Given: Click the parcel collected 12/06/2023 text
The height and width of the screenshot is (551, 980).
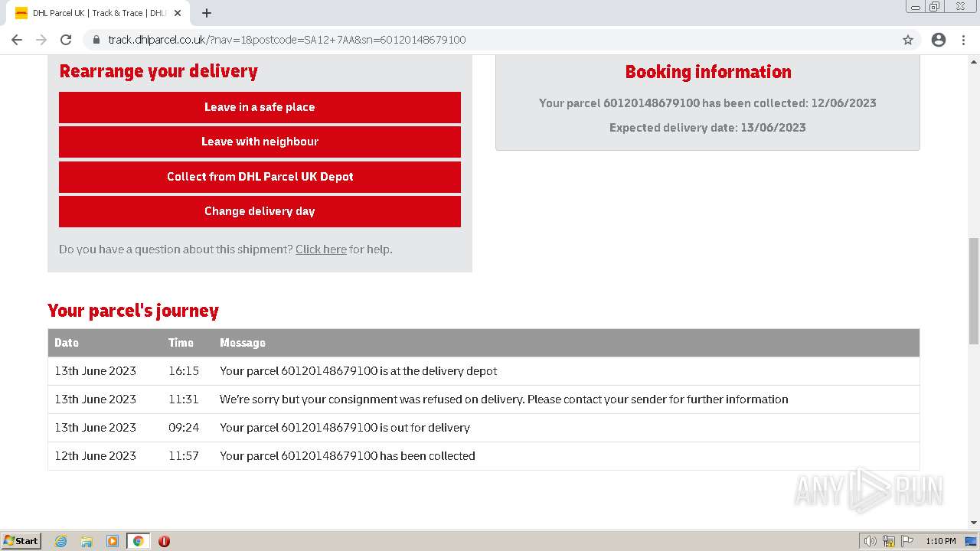Looking at the screenshot, I should [x=707, y=103].
